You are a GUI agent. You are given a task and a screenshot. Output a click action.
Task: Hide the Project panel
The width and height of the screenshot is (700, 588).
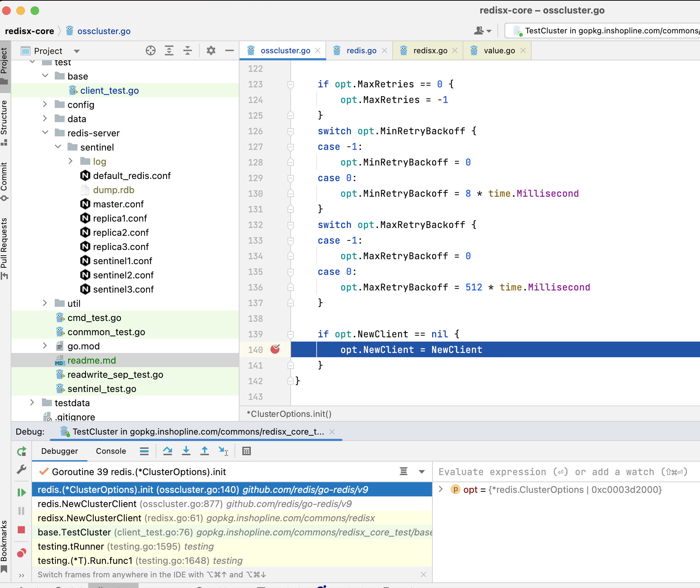(x=230, y=51)
